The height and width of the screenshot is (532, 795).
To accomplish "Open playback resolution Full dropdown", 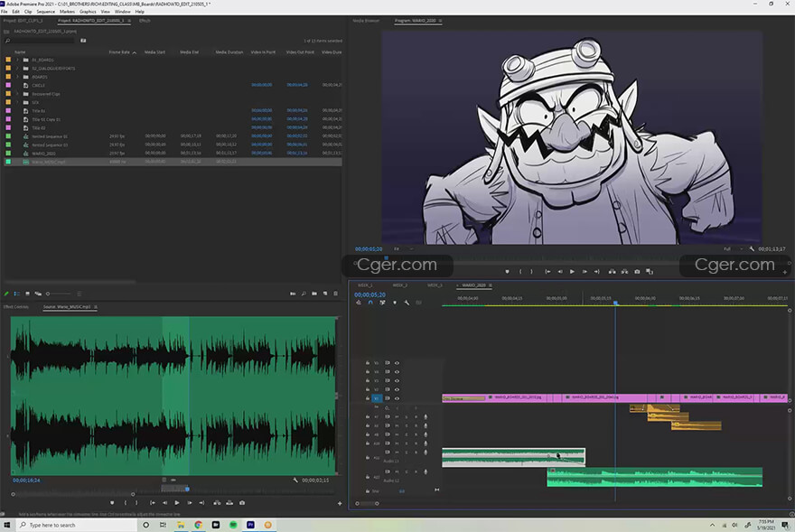I will pyautogui.click(x=733, y=249).
